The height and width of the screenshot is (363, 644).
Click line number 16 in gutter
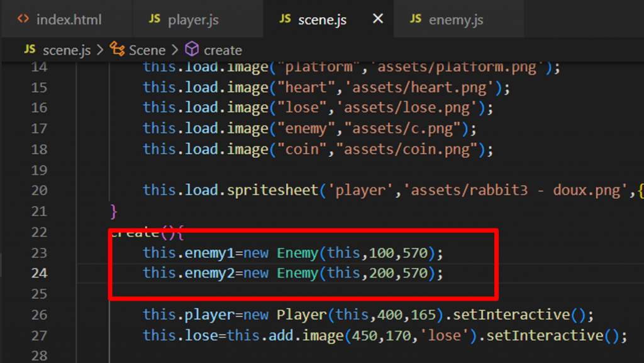coord(40,108)
